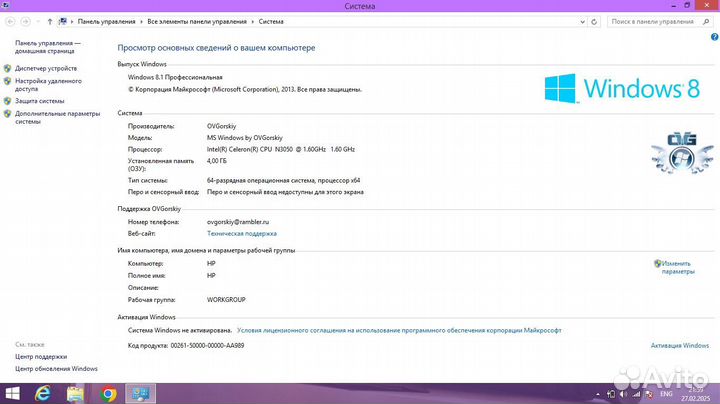Open 'Панель управления — домашняя страница' link

coord(47,47)
